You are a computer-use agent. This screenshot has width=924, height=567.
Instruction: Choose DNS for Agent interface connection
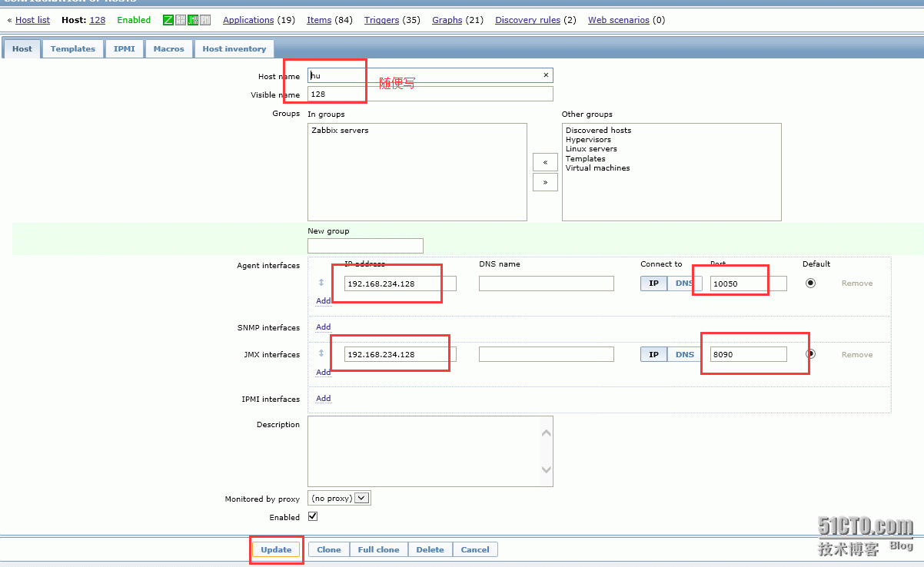(x=684, y=283)
